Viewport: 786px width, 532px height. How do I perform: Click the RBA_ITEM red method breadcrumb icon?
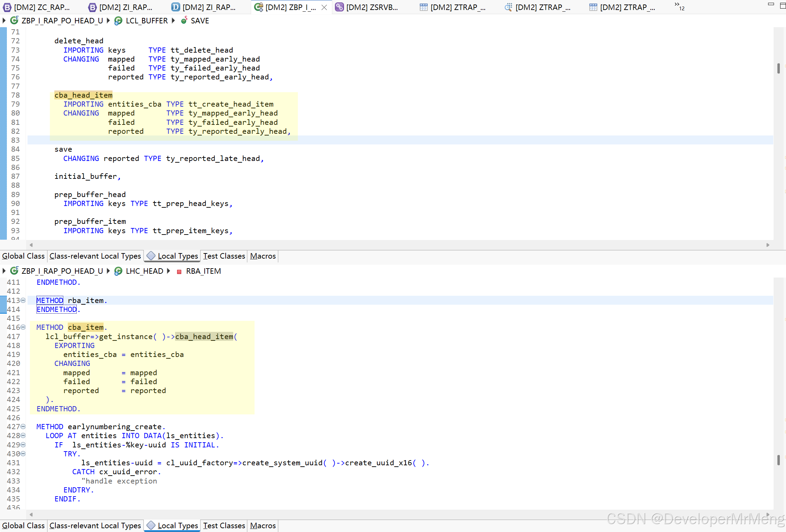pyautogui.click(x=179, y=272)
